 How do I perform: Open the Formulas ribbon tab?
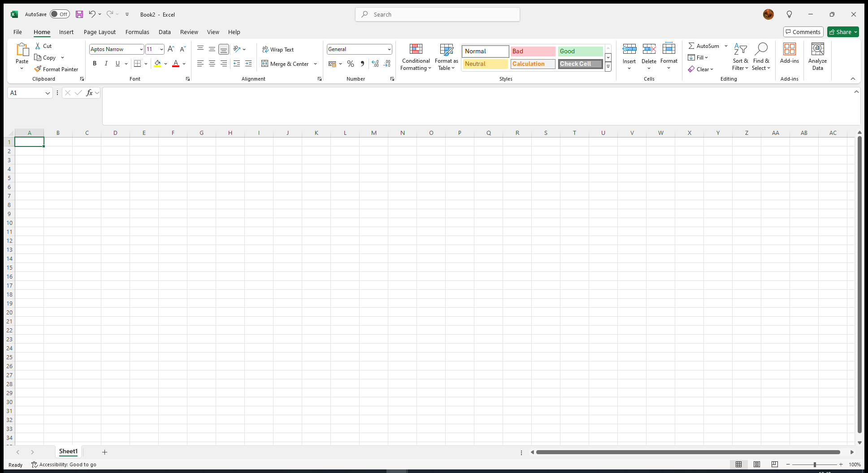(x=137, y=32)
